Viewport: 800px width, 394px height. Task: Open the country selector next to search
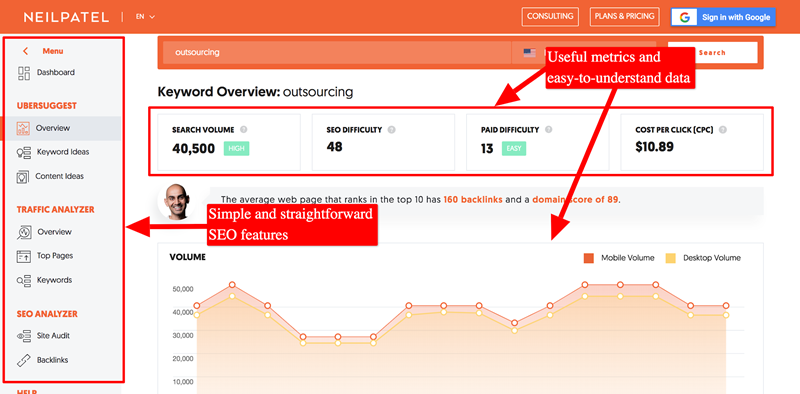[x=584, y=52]
